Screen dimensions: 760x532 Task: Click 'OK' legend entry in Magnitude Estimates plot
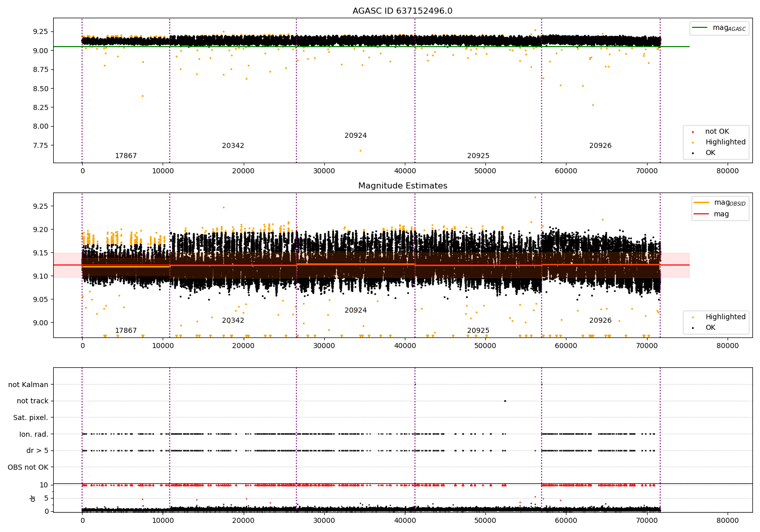tap(704, 328)
